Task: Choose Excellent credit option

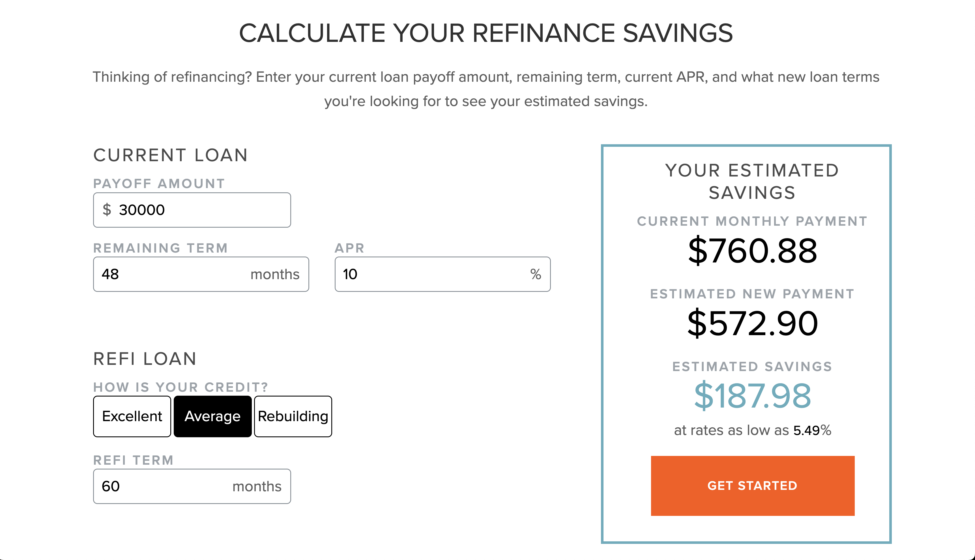Action: 132,416
